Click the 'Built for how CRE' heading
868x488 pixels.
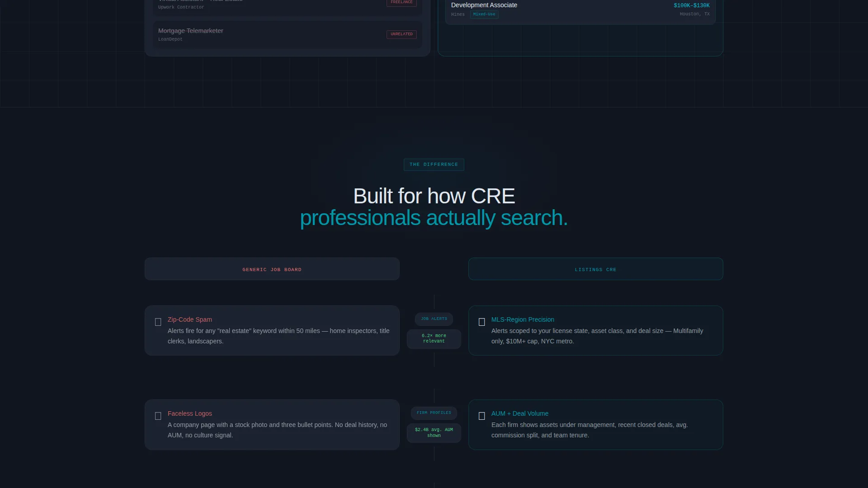[434, 196]
